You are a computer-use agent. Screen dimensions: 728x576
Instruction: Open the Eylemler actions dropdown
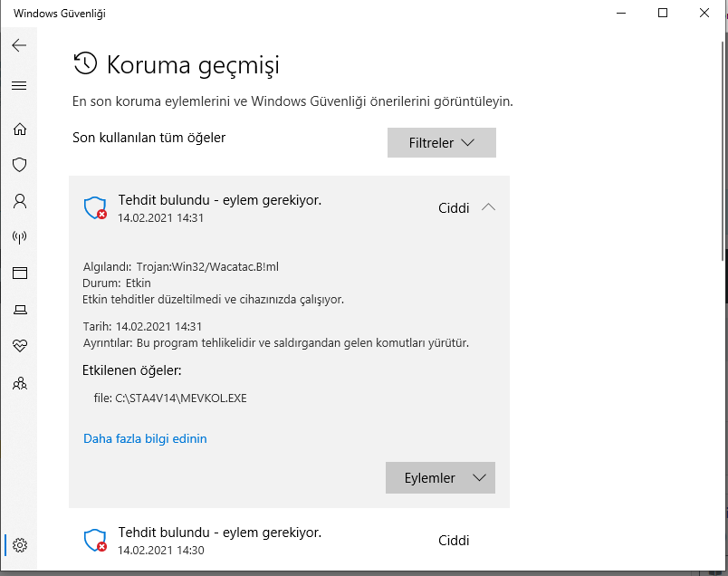(x=440, y=477)
